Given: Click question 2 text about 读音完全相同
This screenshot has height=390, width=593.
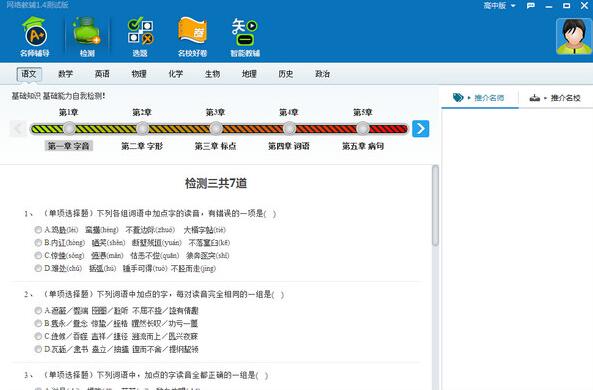Looking at the screenshot, I should 163,295.
